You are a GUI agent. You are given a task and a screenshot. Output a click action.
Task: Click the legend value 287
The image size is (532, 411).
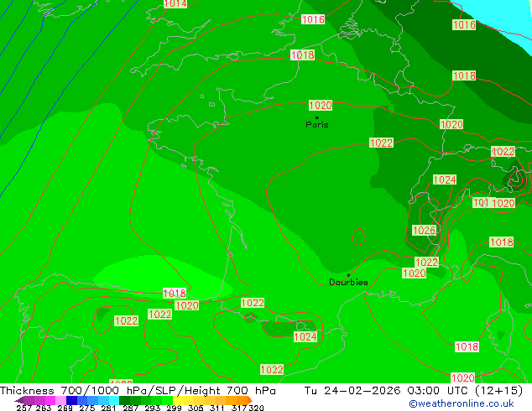tap(130, 408)
